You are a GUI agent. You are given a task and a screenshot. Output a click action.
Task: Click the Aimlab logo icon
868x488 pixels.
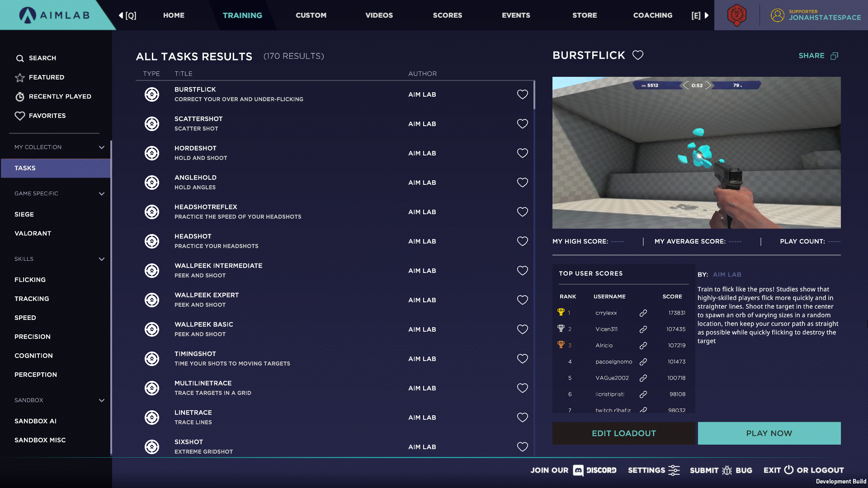click(x=28, y=15)
